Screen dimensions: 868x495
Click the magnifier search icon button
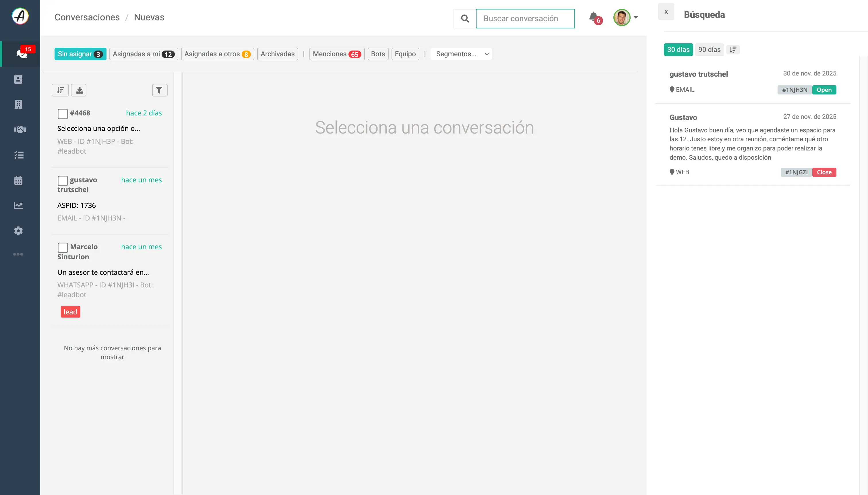pyautogui.click(x=465, y=19)
